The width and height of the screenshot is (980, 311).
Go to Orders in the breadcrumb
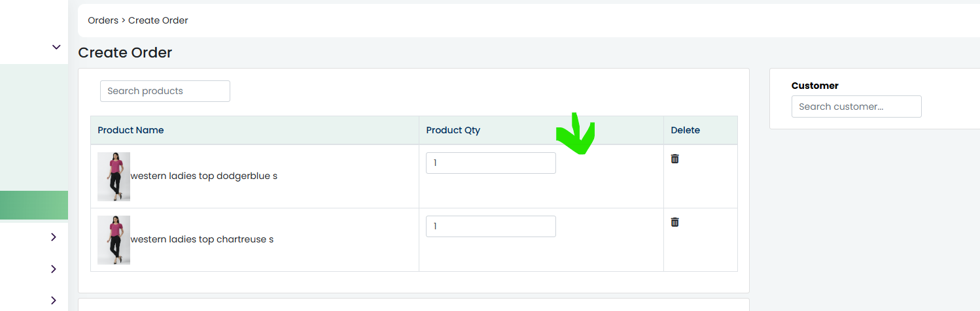pyautogui.click(x=103, y=20)
